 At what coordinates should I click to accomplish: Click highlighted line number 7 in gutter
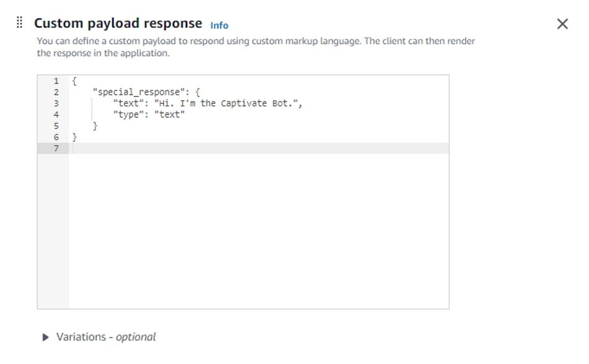click(56, 148)
